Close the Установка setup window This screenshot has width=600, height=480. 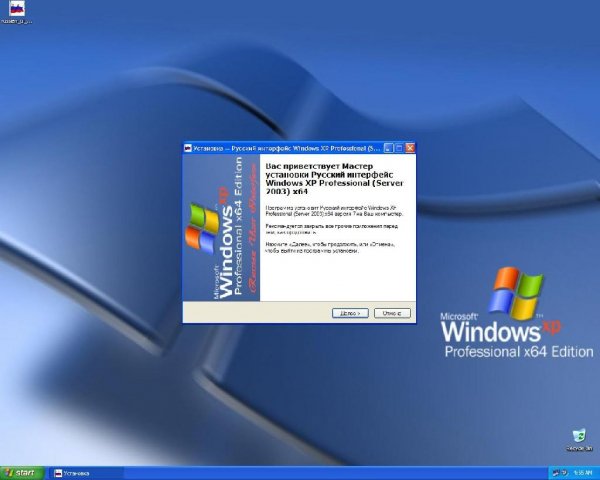410,148
